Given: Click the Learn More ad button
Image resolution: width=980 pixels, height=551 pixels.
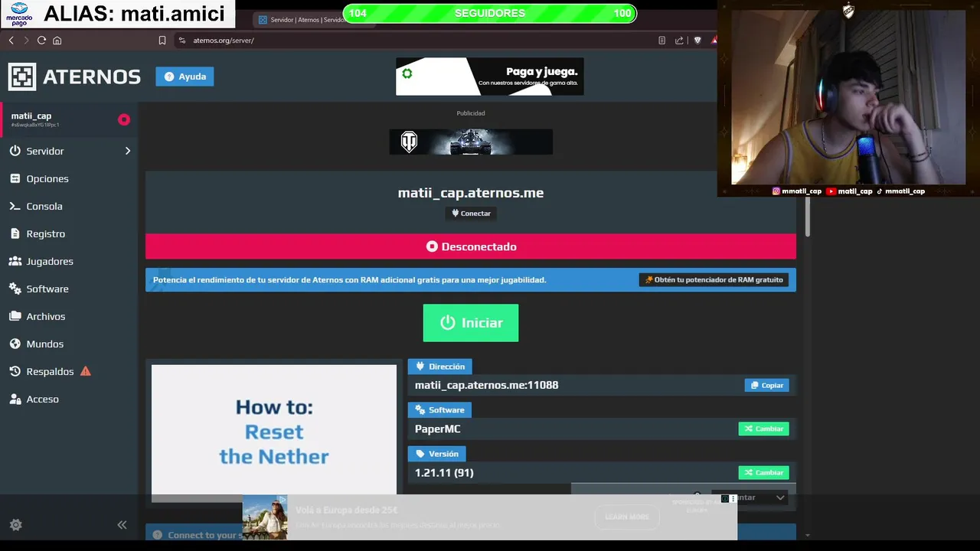Looking at the screenshot, I should point(627,517).
